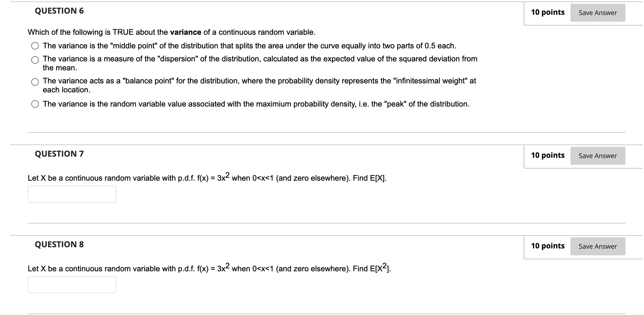Click the E[X] prompt text in Question 7
644x315 pixels.
tap(376, 178)
